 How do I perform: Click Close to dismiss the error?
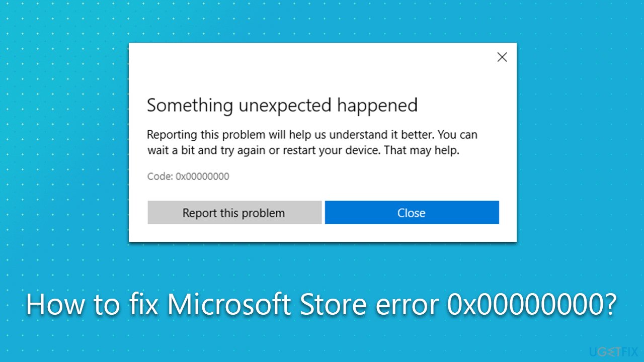(x=412, y=212)
